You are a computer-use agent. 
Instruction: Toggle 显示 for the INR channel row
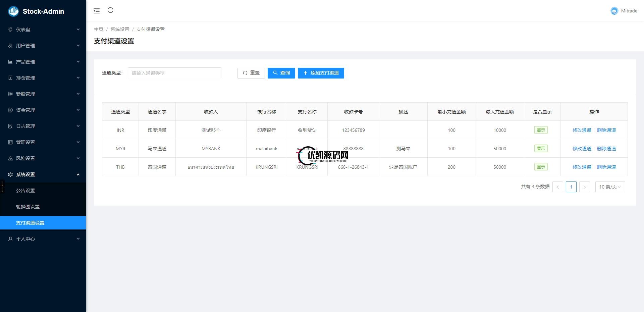point(541,130)
